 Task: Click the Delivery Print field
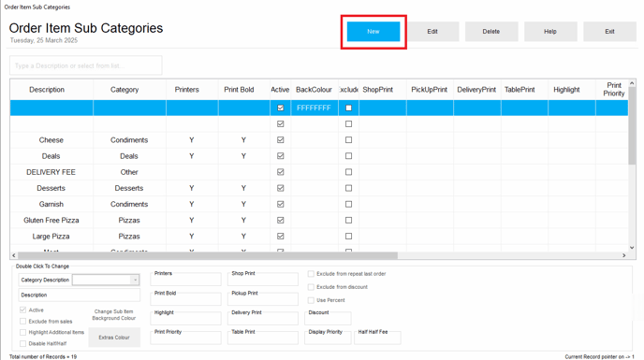click(263, 318)
